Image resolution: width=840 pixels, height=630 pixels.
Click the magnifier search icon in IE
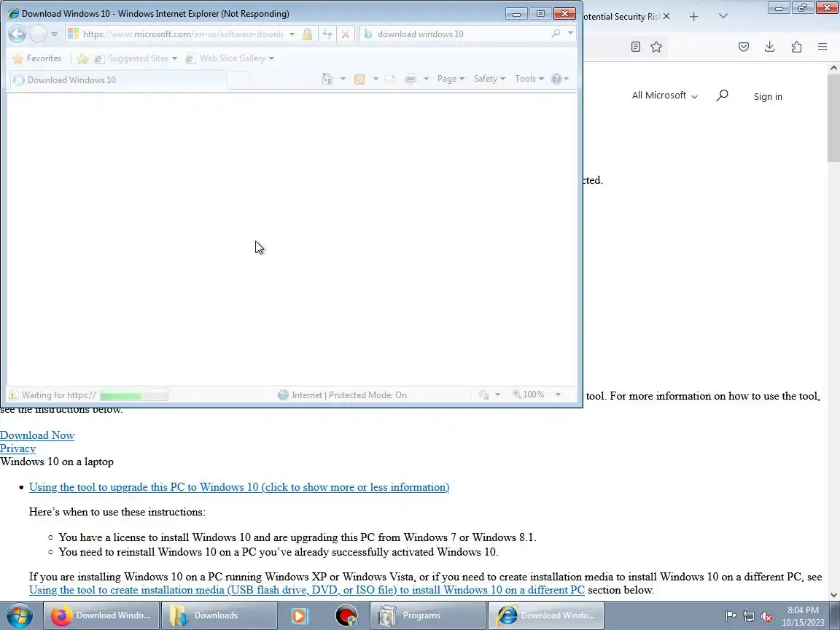[x=556, y=34]
